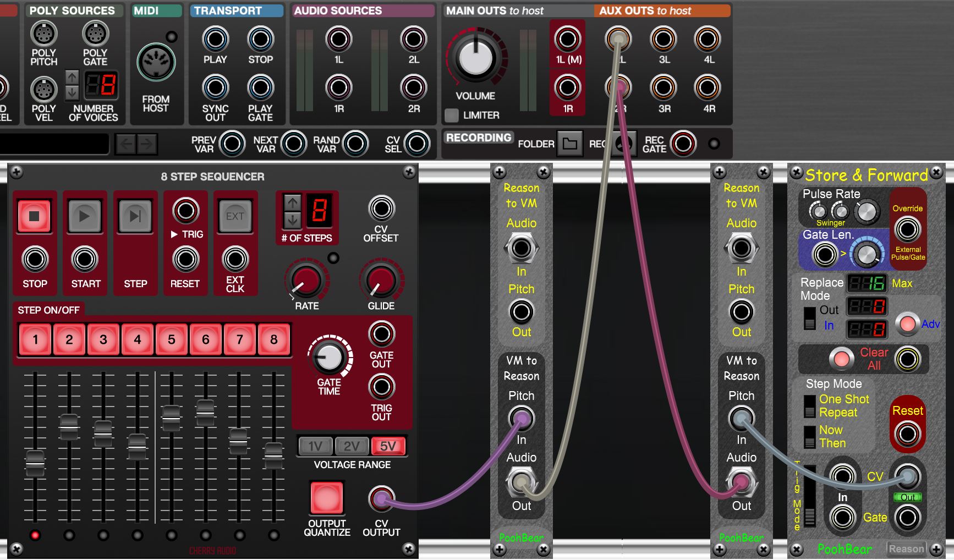Click the REC GATE record icon
This screenshot has height=560, width=954.
point(682,144)
